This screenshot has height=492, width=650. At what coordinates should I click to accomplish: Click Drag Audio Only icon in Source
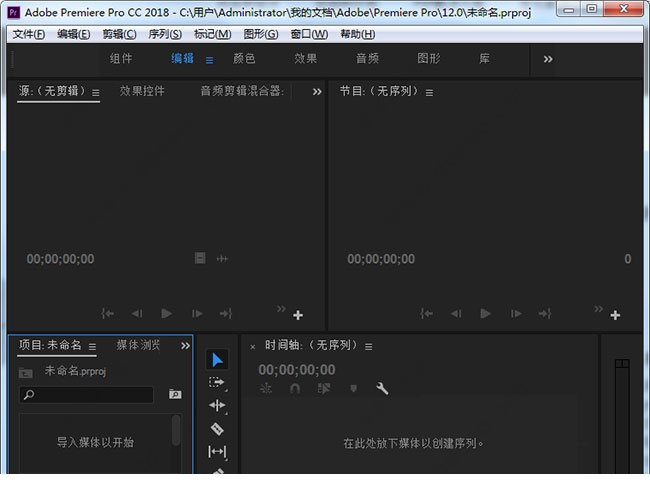(x=222, y=259)
